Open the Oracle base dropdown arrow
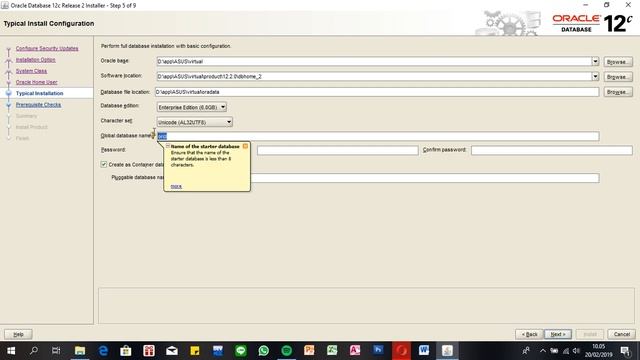The width and height of the screenshot is (640, 360). click(x=595, y=61)
